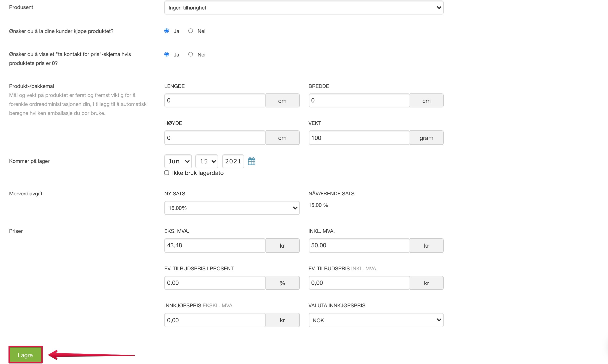Image resolution: width=608 pixels, height=364 pixels.
Task: Click the Merverdiavgift label
Action: click(x=26, y=194)
